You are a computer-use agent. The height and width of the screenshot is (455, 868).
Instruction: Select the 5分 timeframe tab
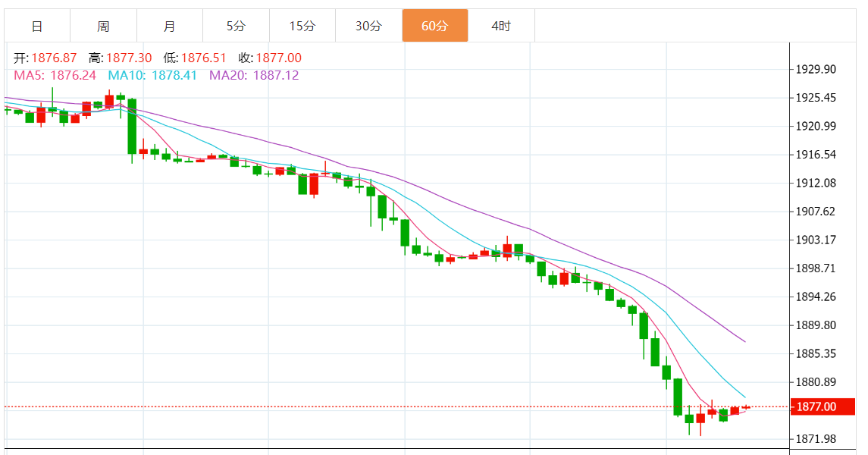coord(237,26)
